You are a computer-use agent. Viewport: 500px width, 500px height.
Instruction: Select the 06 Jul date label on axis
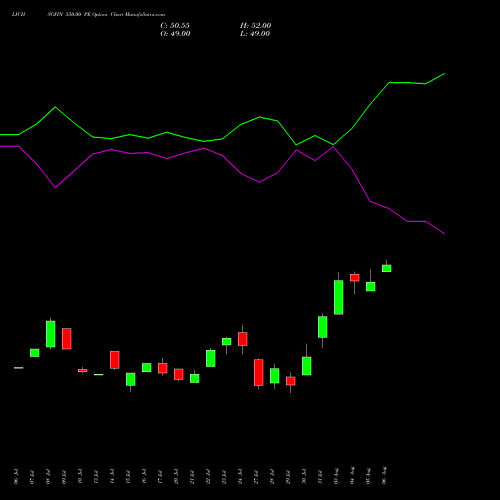click(x=16, y=476)
